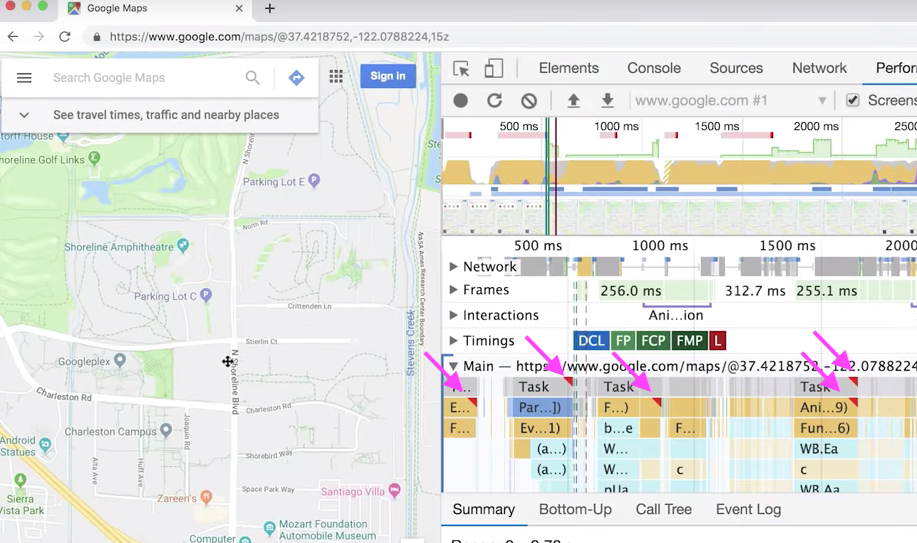Open the Google Maps hamburger menu
Viewport: 917px width, 543px height.
pyautogui.click(x=24, y=78)
